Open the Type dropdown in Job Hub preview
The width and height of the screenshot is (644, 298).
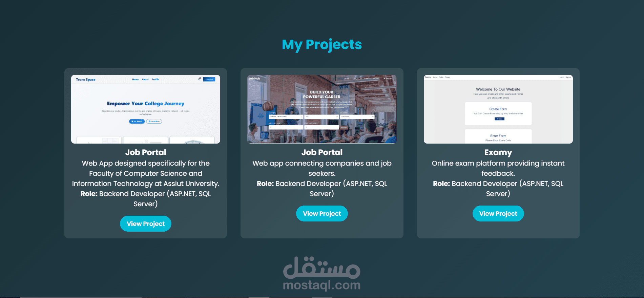point(321,116)
